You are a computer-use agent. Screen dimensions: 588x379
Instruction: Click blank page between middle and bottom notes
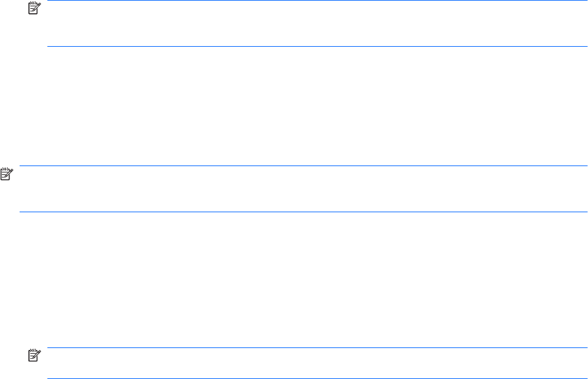click(x=294, y=280)
